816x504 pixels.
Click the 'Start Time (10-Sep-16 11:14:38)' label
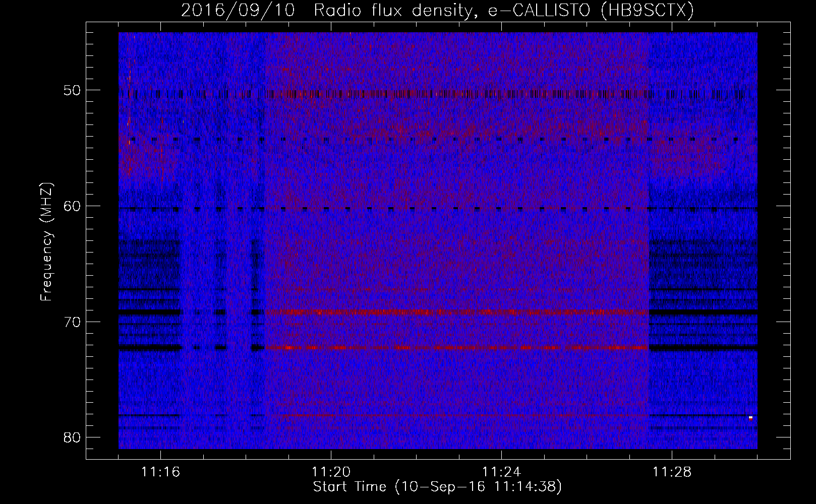pyautogui.click(x=437, y=487)
